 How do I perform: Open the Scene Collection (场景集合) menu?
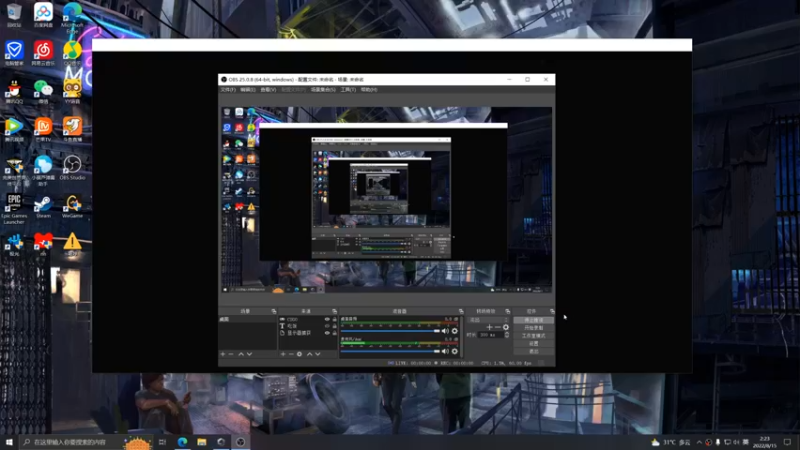pyautogui.click(x=323, y=90)
